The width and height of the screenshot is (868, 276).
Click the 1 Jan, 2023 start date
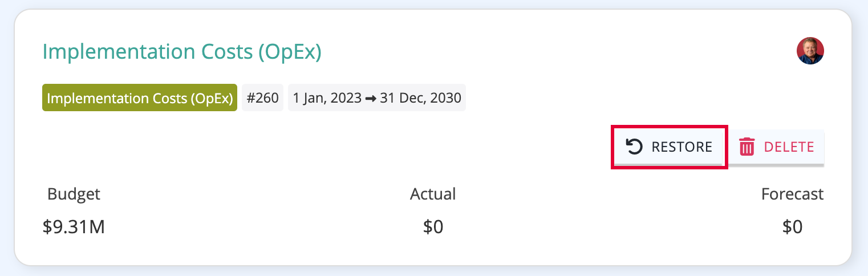pos(327,98)
